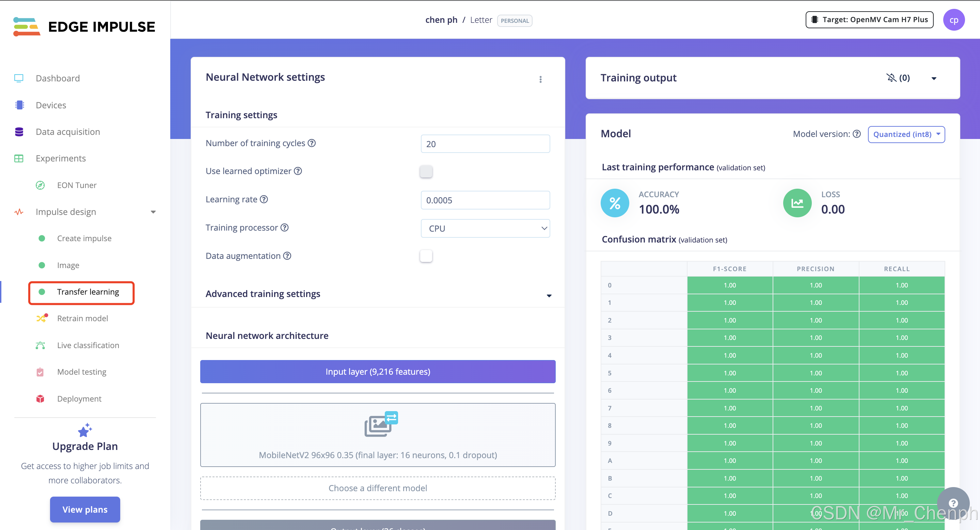Image resolution: width=980 pixels, height=530 pixels.
Task: Click the MobileNetV2 model image icon
Action: [381, 424]
